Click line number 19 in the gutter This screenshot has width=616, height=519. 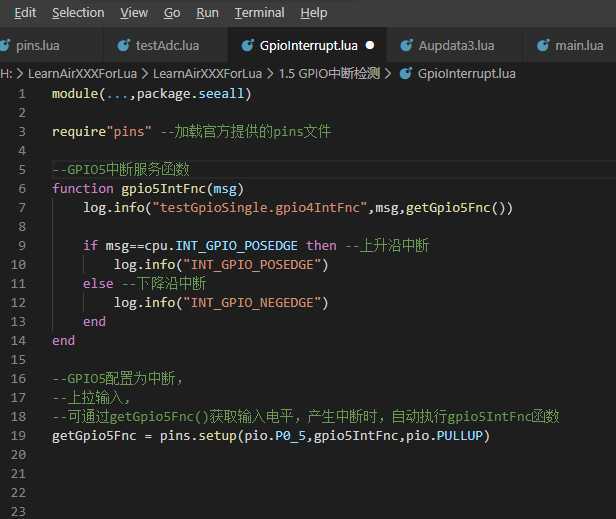click(19, 436)
